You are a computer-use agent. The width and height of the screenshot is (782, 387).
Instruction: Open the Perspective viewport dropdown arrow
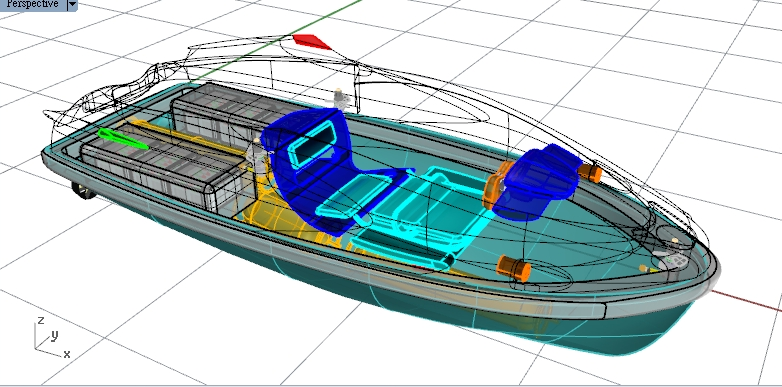[x=72, y=4]
